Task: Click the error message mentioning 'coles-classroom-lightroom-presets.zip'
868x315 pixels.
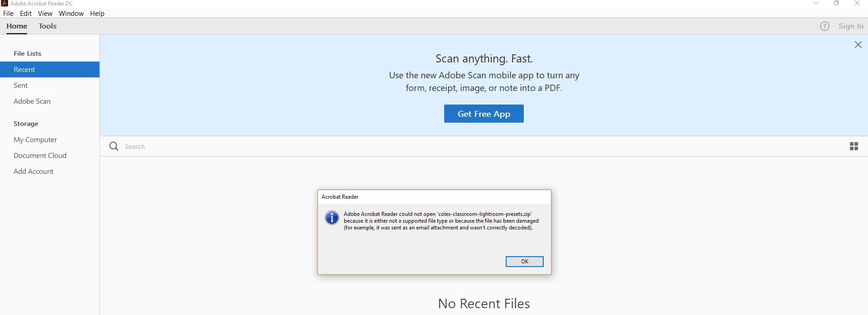Action: (x=441, y=221)
